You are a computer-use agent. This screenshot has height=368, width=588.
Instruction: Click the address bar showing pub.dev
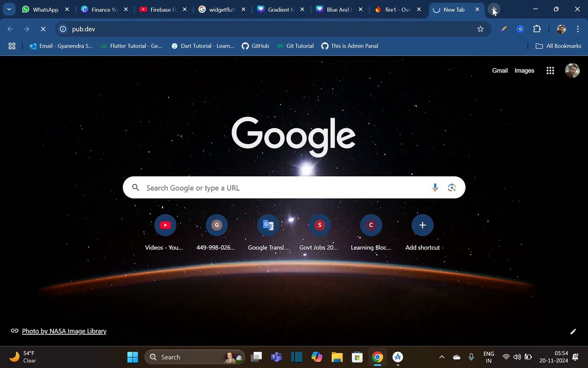click(x=273, y=29)
